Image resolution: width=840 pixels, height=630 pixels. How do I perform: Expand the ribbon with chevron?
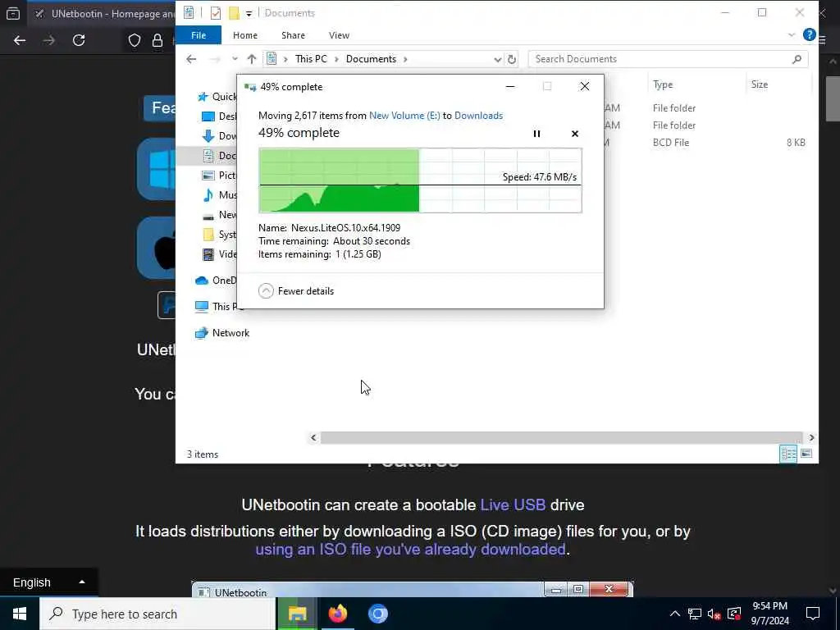pyautogui.click(x=792, y=35)
